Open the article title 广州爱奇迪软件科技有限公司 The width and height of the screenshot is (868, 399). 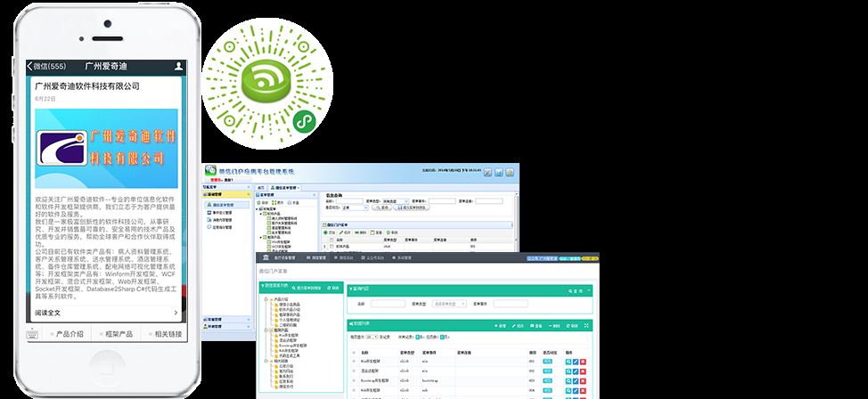[87, 86]
